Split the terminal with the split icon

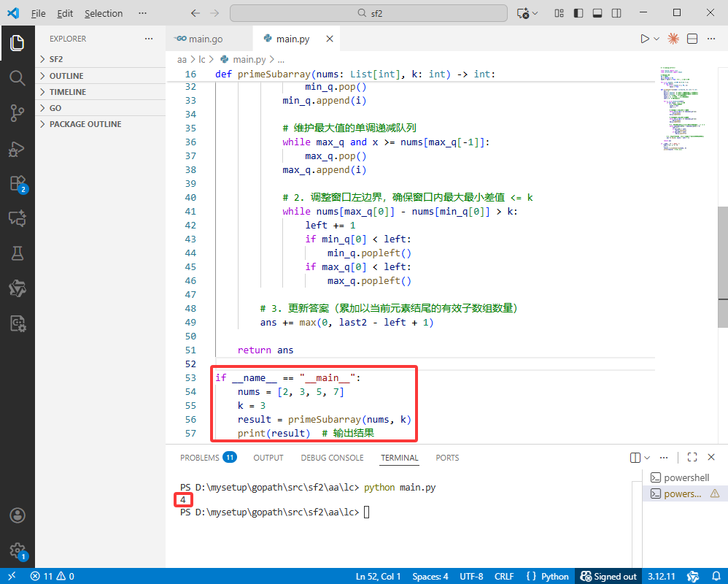(635, 458)
